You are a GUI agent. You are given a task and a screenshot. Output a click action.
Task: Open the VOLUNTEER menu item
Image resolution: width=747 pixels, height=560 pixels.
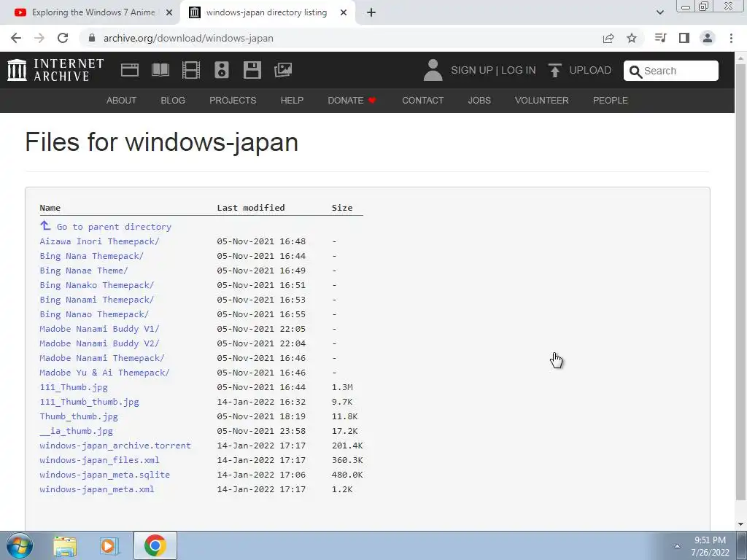tap(542, 101)
